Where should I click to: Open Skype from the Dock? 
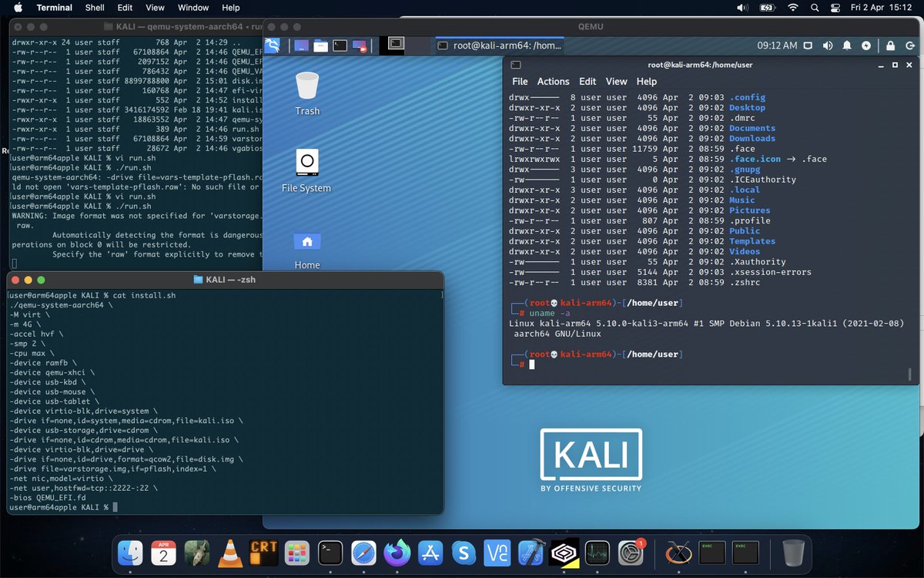pyautogui.click(x=464, y=552)
